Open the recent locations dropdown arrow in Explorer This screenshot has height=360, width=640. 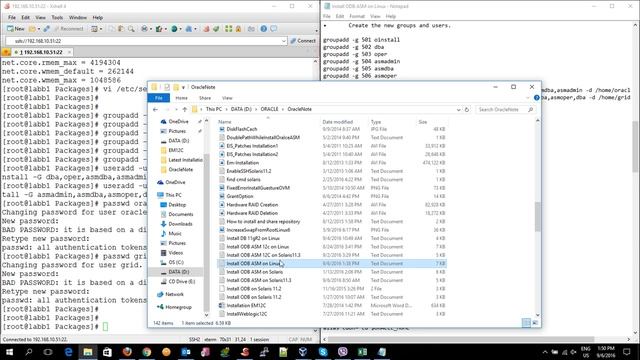tap(176, 109)
